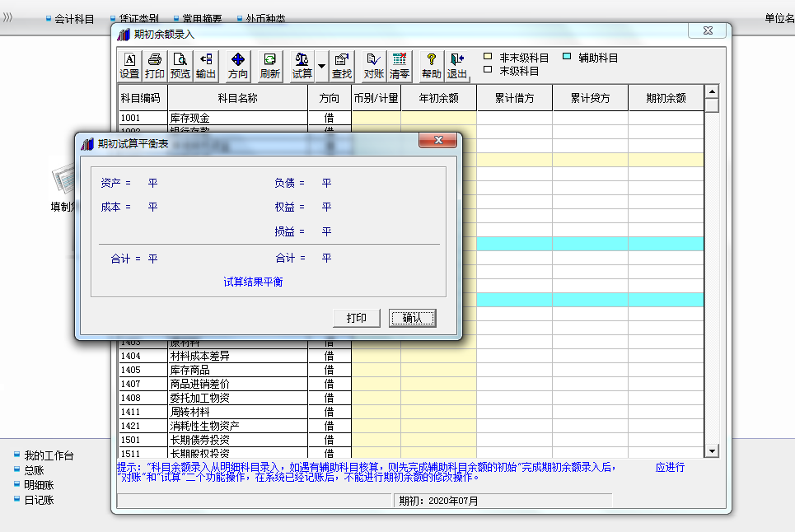The width and height of the screenshot is (795, 532).
Task: Click the 期初余额 column header
Action: pyautogui.click(x=666, y=98)
